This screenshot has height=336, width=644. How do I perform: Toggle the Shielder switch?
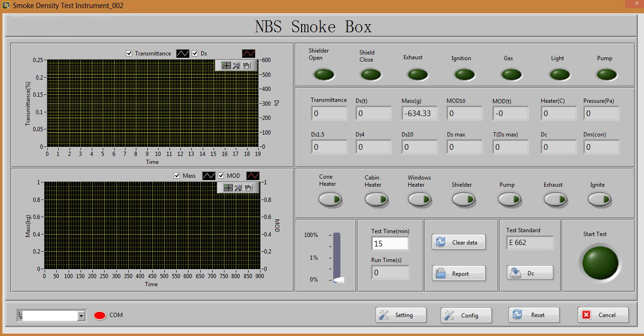464,200
